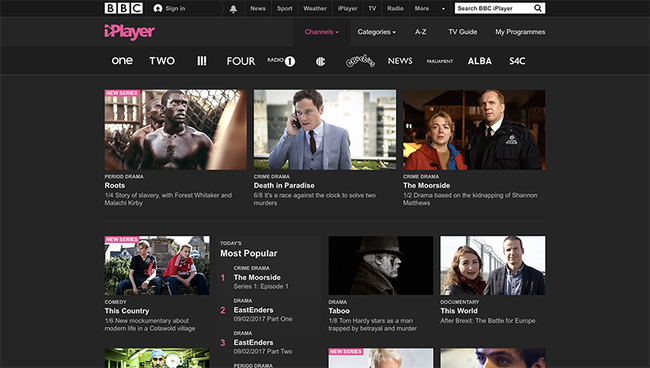This screenshot has width=650, height=368.
Task: Open the Taboo thumbnail
Action: (x=381, y=266)
